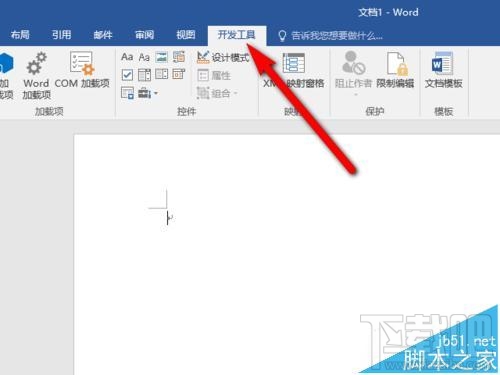Switch to the 布局 layout tab
Screen dimensions: 500x375
tap(20, 35)
